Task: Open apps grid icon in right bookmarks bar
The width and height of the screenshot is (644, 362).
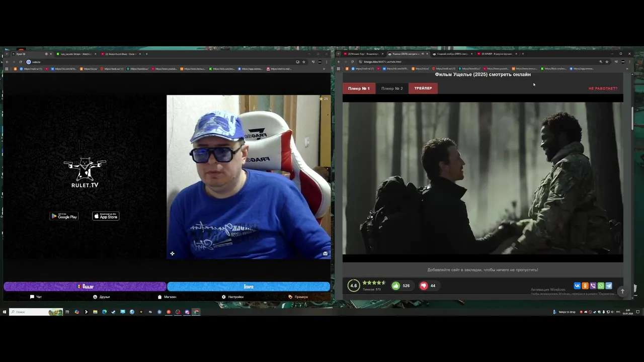Action: [x=339, y=69]
